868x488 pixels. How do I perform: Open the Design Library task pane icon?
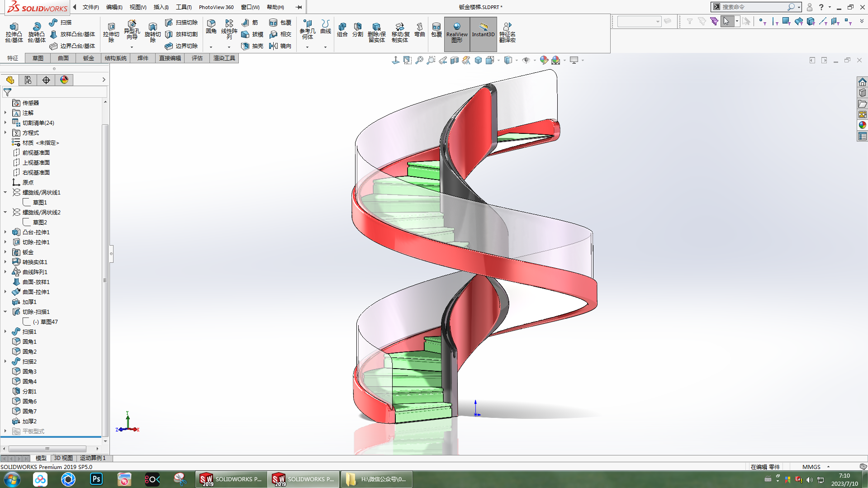[863, 93]
